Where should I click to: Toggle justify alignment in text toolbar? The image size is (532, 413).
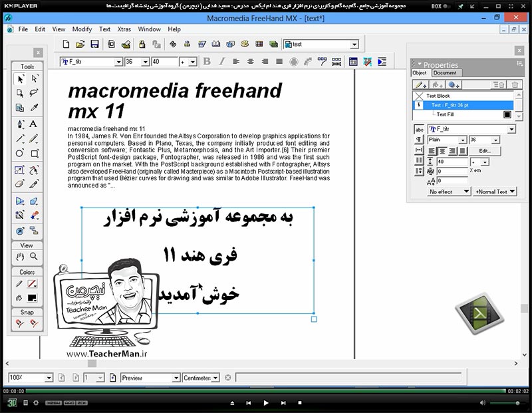pos(279,61)
